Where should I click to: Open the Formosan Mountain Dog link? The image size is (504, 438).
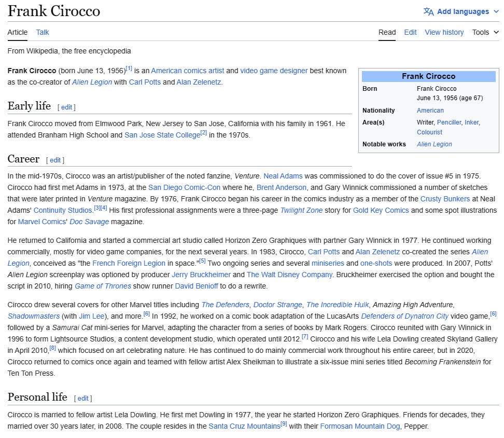[x=360, y=426]
